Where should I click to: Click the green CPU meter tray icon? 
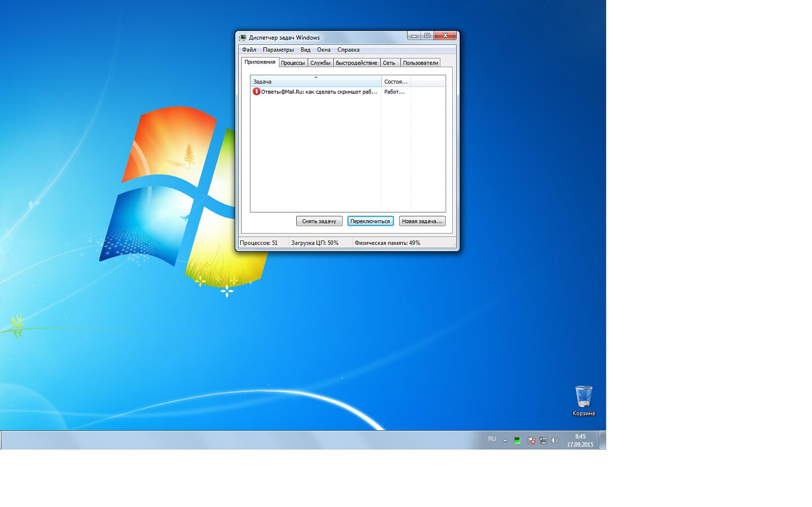tap(517, 441)
